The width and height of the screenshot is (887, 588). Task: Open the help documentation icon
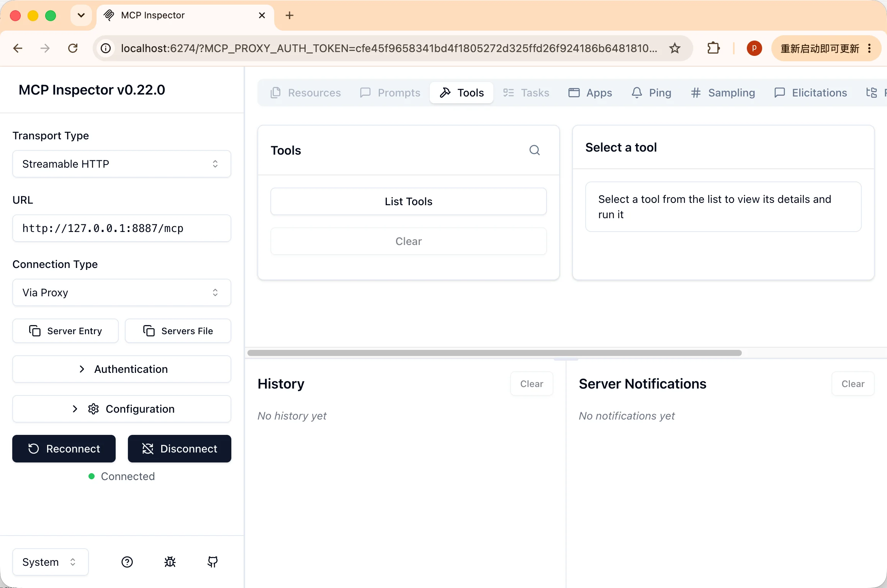tap(127, 562)
